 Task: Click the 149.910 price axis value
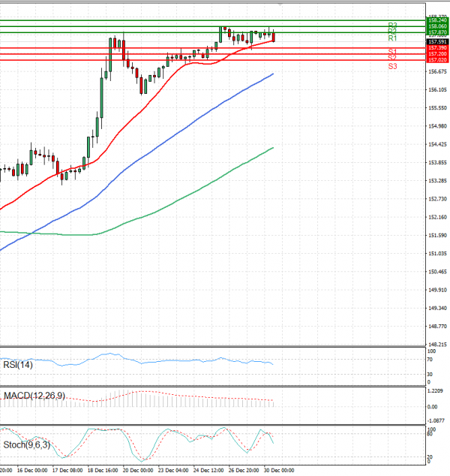point(437,291)
